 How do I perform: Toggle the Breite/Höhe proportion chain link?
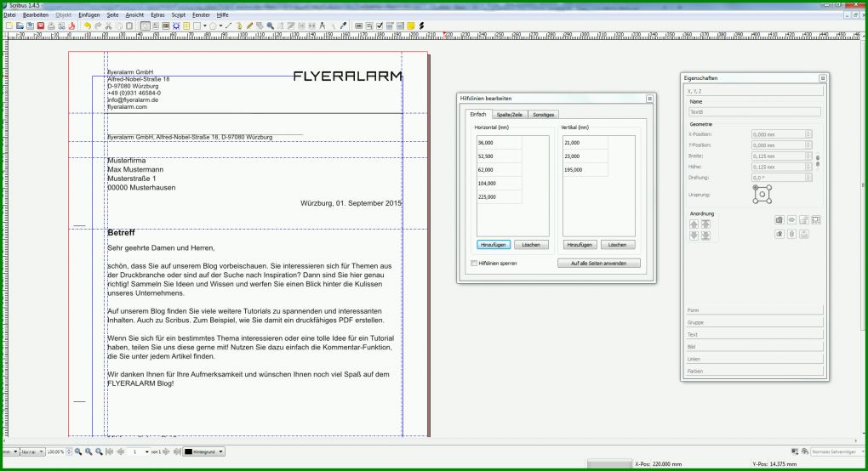click(x=818, y=162)
